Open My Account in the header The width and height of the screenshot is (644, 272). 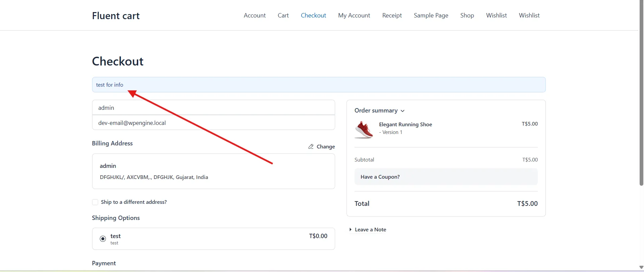354,15
